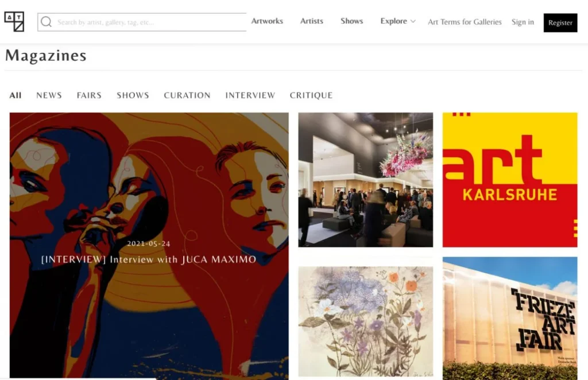Open the Artworks menu item

tap(267, 21)
